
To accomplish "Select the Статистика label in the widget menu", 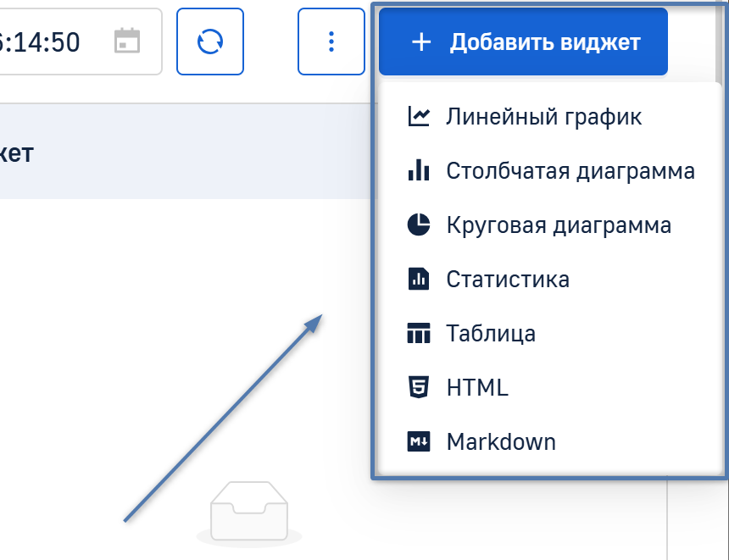I will (508, 279).
